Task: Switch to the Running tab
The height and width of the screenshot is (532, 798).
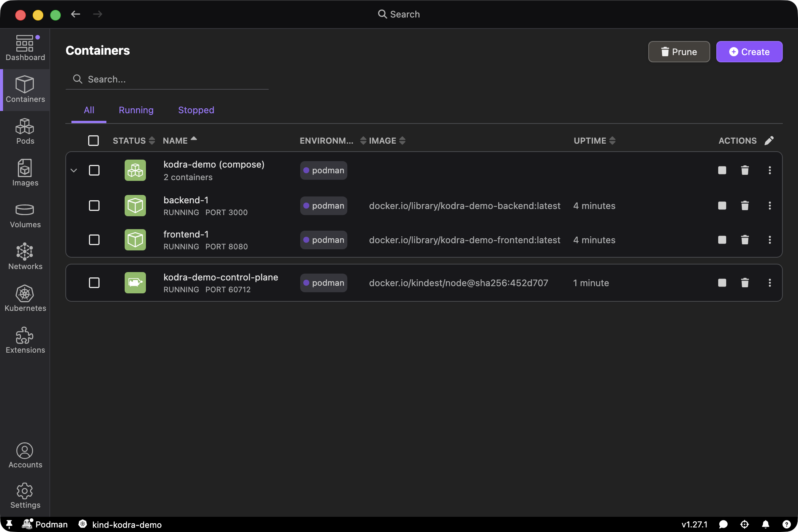Action: tap(136, 110)
